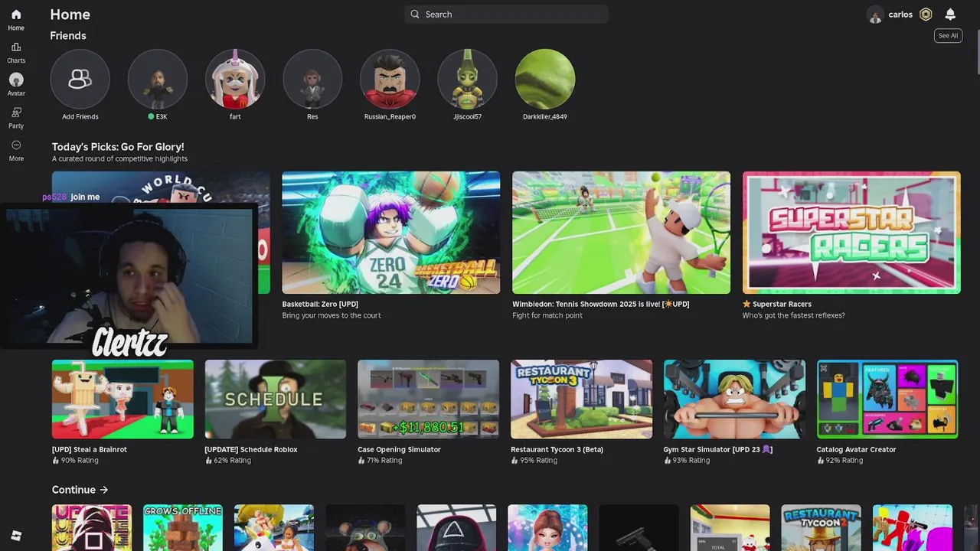
Task: Open Steal a Brainrot game thumbnail
Action: pos(122,399)
